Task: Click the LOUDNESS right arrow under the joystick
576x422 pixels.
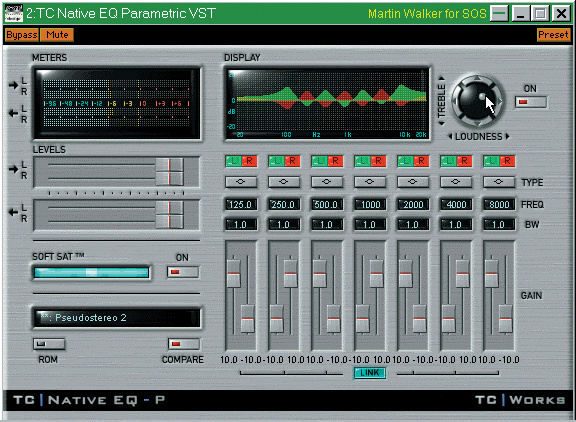Action: click(507, 136)
